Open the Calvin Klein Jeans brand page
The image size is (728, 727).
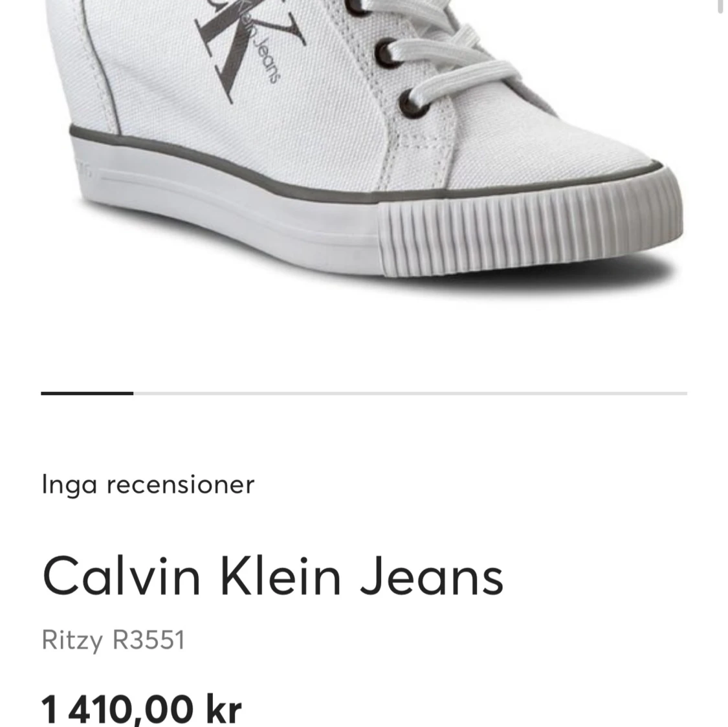[x=273, y=576]
